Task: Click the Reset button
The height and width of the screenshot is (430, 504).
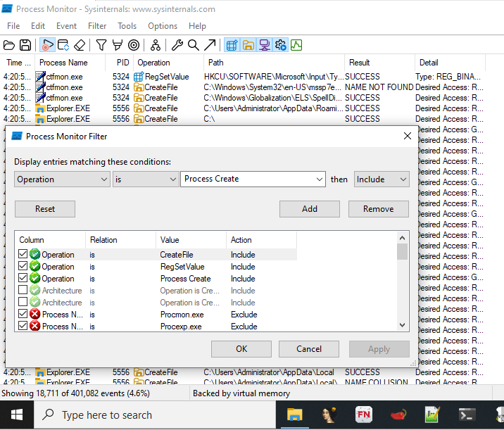Action: coord(45,209)
